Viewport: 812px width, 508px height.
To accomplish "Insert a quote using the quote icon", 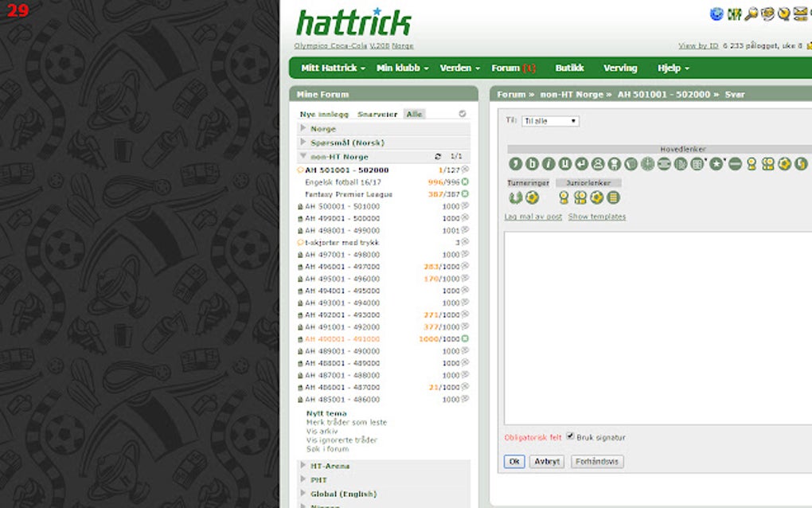I will coord(514,164).
